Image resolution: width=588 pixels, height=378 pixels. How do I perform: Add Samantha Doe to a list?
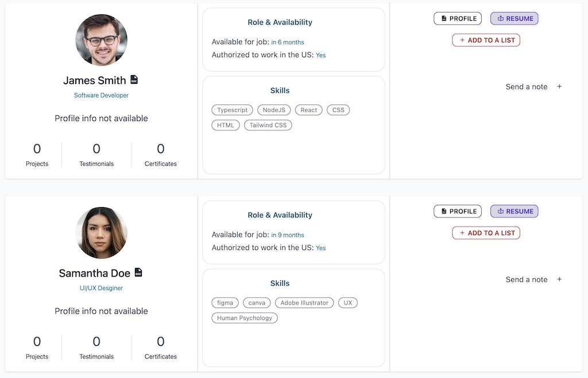(x=486, y=233)
